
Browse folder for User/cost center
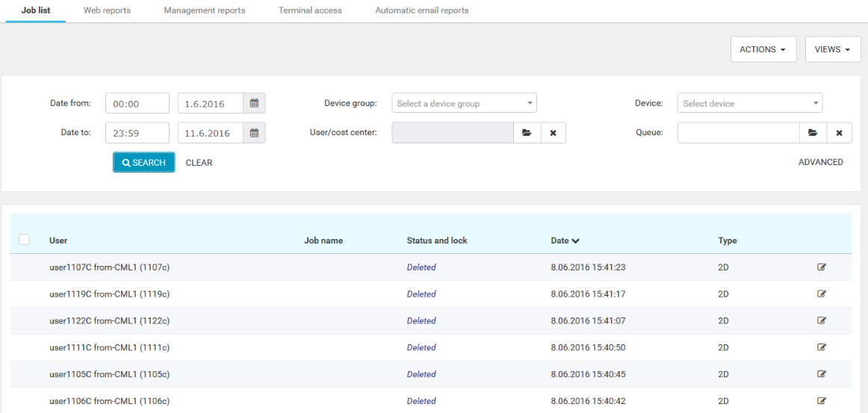coord(527,133)
